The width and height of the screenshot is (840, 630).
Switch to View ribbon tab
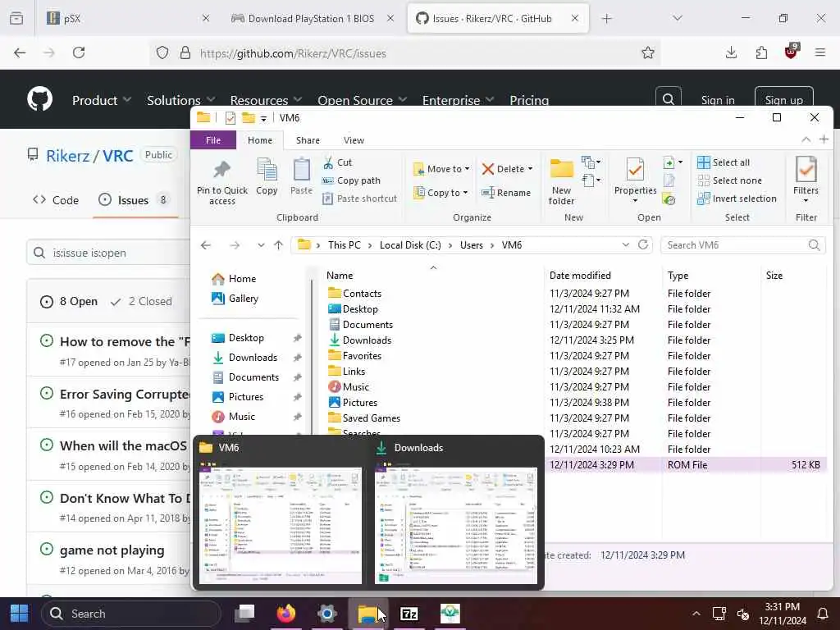354,139
